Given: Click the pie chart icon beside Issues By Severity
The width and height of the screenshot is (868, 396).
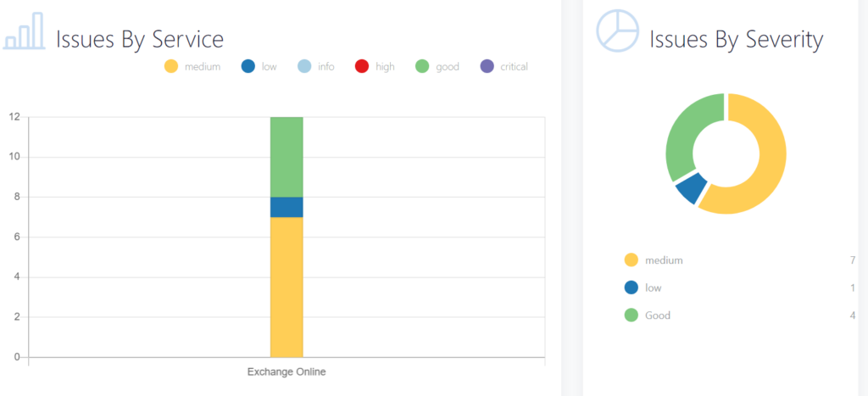Looking at the screenshot, I should [x=617, y=31].
